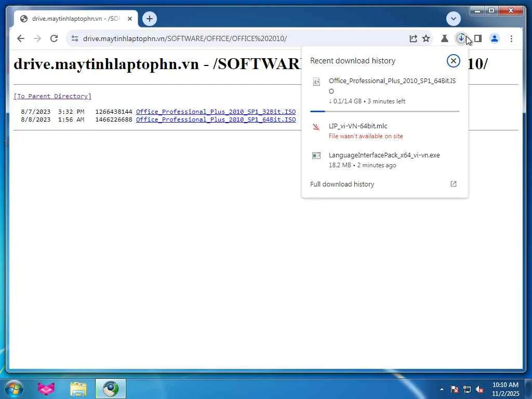Share this page icon
This screenshot has width=532, height=399.
coord(413,38)
